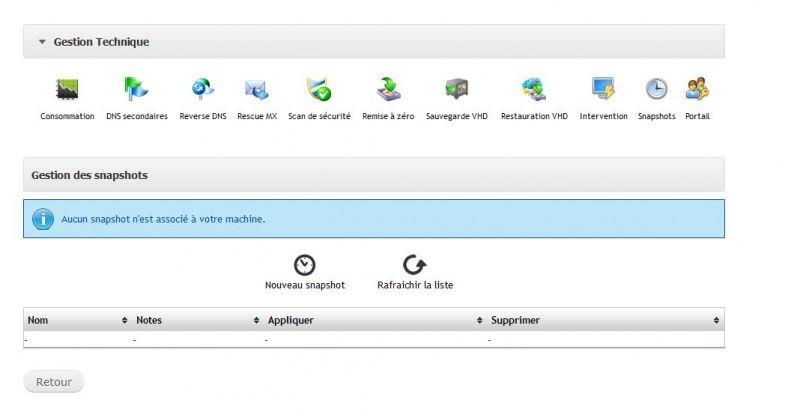This screenshot has width=800, height=409.
Task: Open the Consommation icon
Action: (x=67, y=91)
